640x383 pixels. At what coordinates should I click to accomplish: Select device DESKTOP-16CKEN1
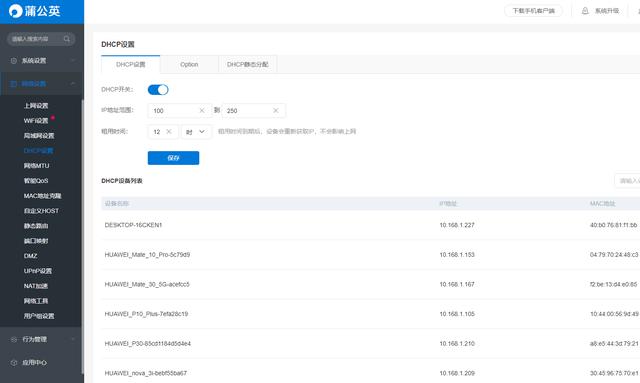(133, 225)
